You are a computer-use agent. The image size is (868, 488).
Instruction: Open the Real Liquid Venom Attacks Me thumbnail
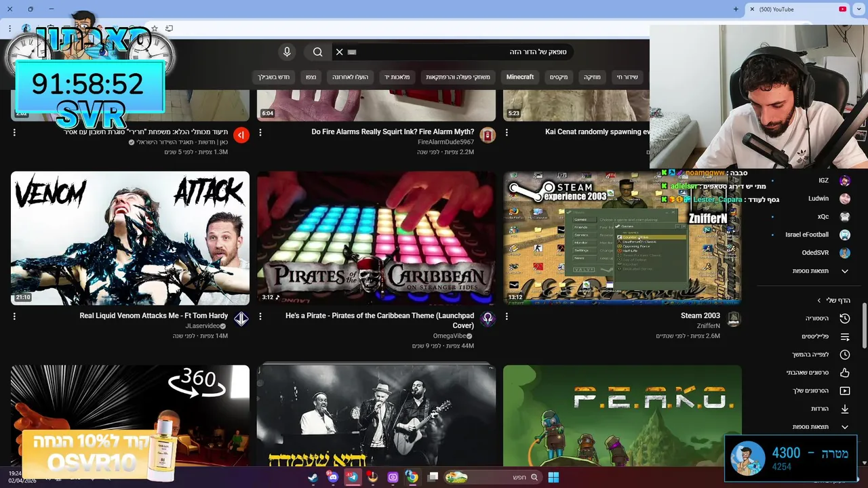(x=130, y=238)
